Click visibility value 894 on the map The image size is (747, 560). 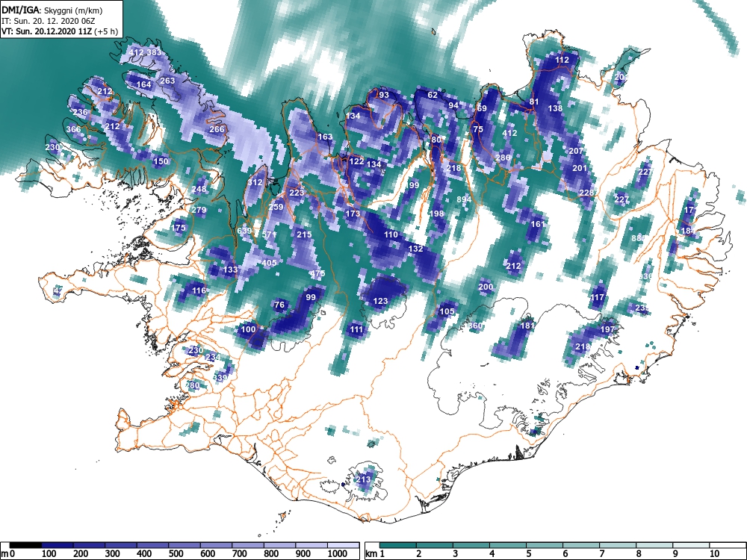[464, 199]
